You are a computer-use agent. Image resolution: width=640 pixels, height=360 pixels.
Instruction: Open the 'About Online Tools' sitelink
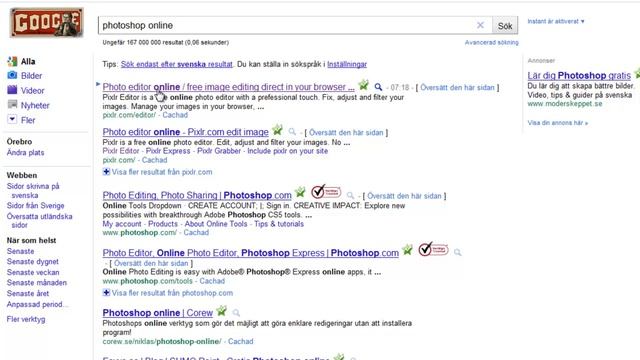tap(216, 224)
